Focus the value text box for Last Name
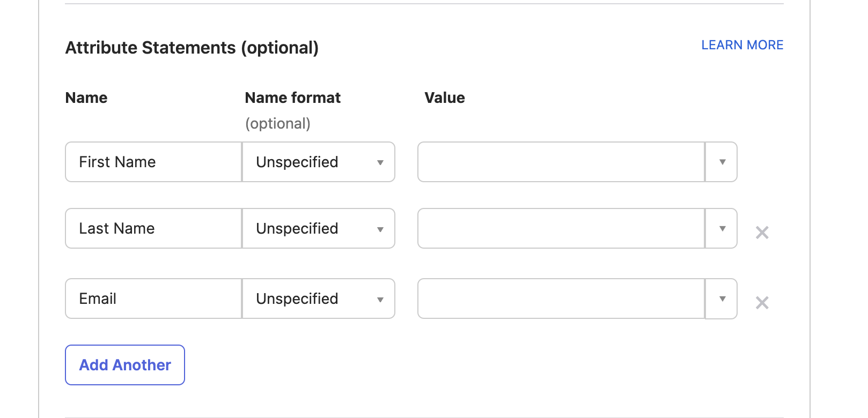The width and height of the screenshot is (868, 418). pyautogui.click(x=561, y=228)
